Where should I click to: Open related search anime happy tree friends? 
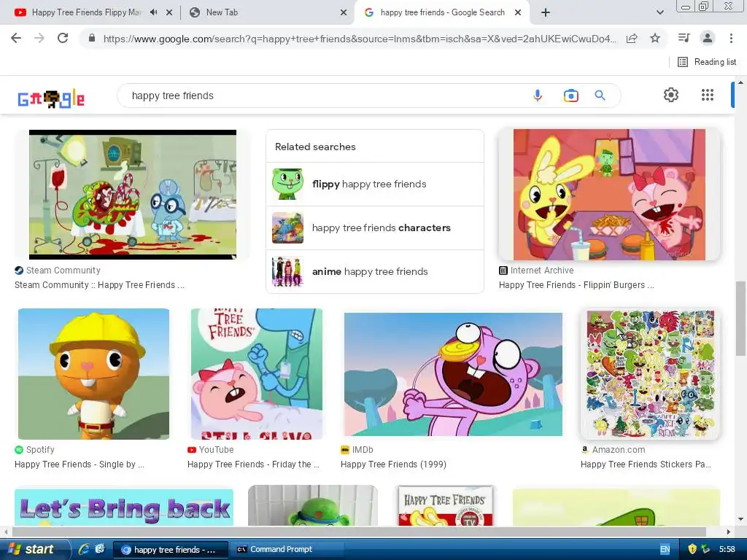[x=375, y=271]
